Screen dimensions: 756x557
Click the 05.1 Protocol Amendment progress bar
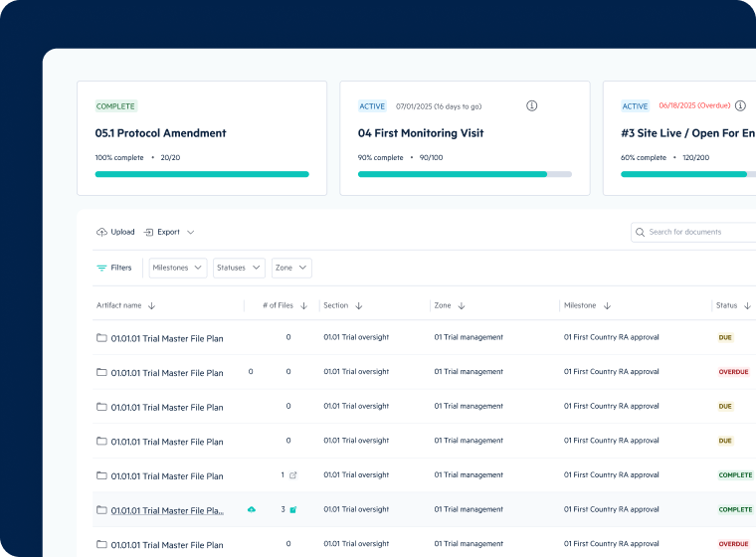coord(202,174)
